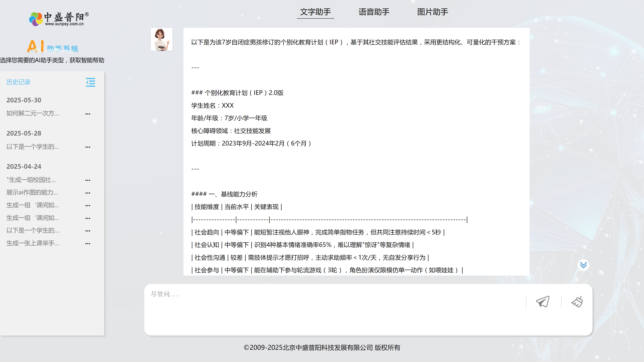Viewport: 644px width, 362px height.
Task: Open history item 生成一张上课举手...
Action: coord(33,243)
